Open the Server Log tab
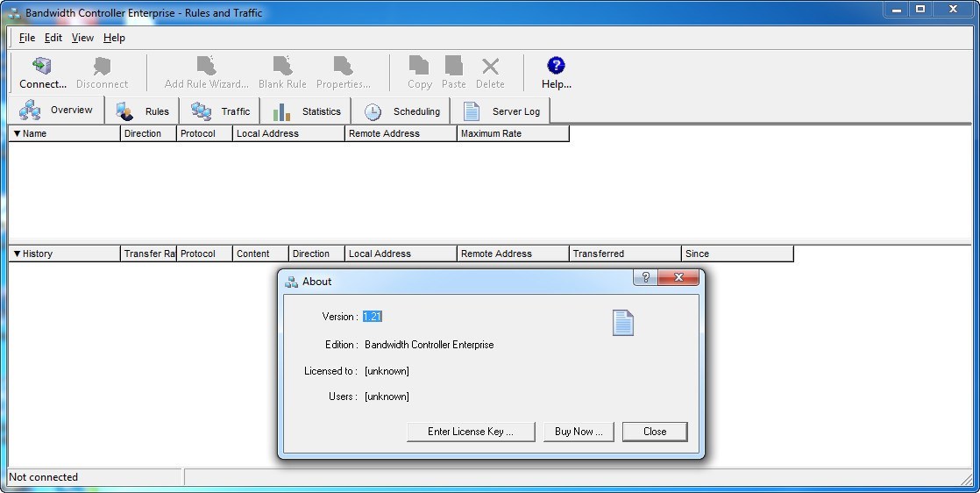980x493 pixels. pyautogui.click(x=501, y=111)
